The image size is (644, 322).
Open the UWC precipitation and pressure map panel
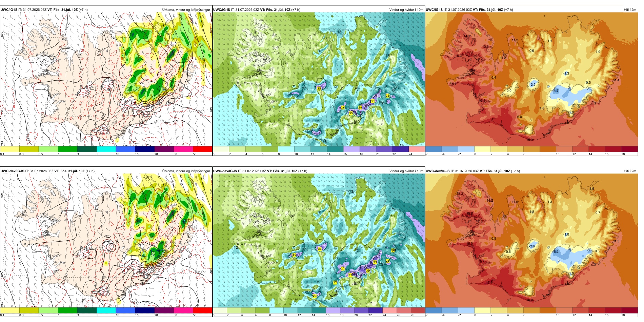106,79
